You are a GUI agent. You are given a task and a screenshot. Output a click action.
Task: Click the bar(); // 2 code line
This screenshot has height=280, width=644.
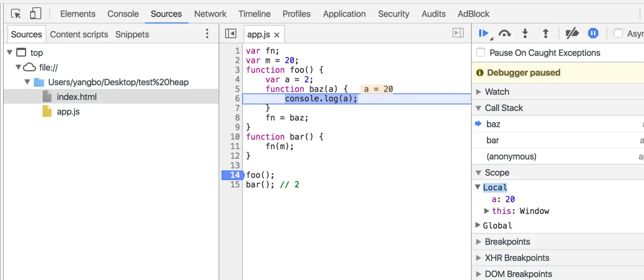(273, 185)
